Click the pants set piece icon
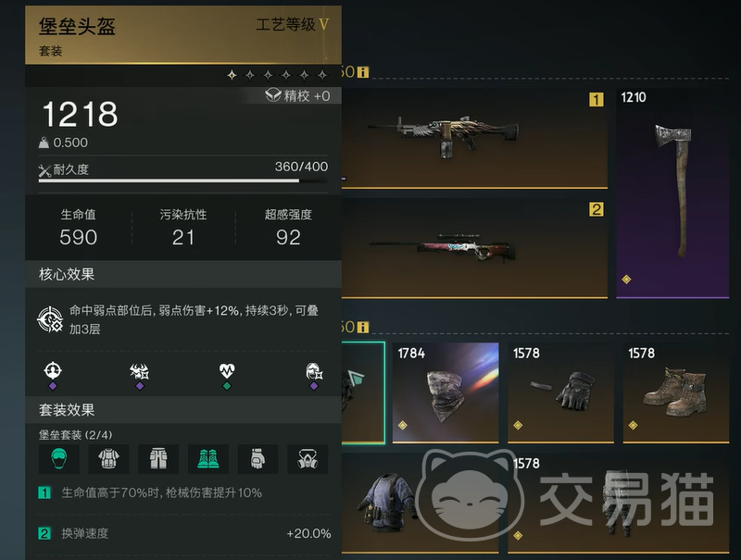This screenshot has height=560, width=741. [158, 458]
